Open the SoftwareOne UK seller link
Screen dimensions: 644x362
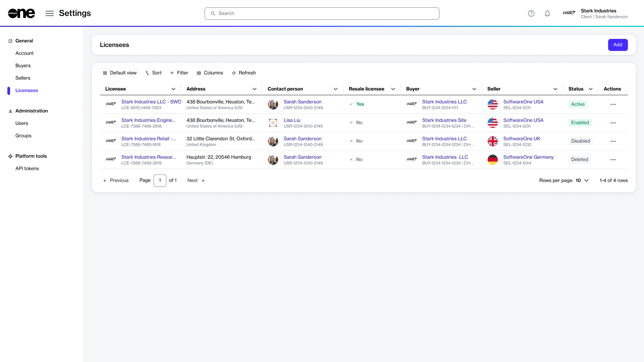point(522,138)
